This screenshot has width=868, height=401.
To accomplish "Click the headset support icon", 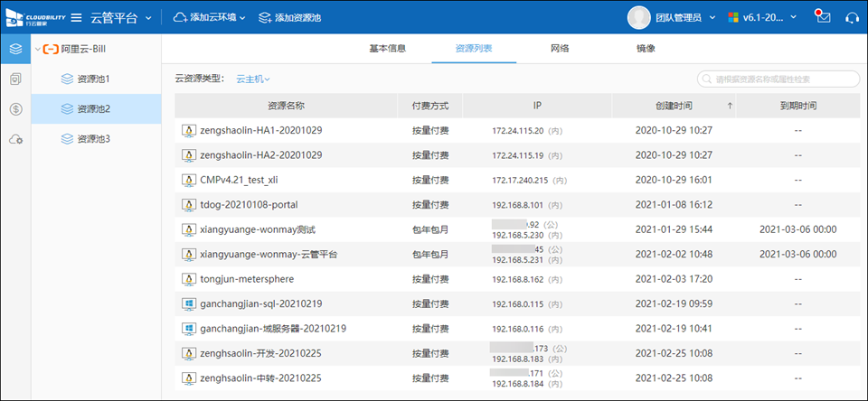I will tap(851, 17).
